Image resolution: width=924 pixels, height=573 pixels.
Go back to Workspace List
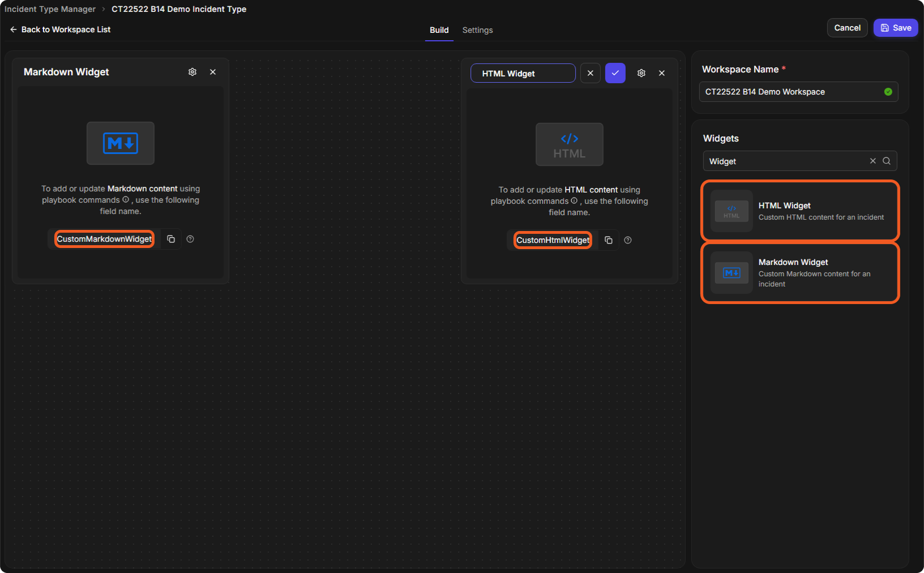(x=60, y=29)
